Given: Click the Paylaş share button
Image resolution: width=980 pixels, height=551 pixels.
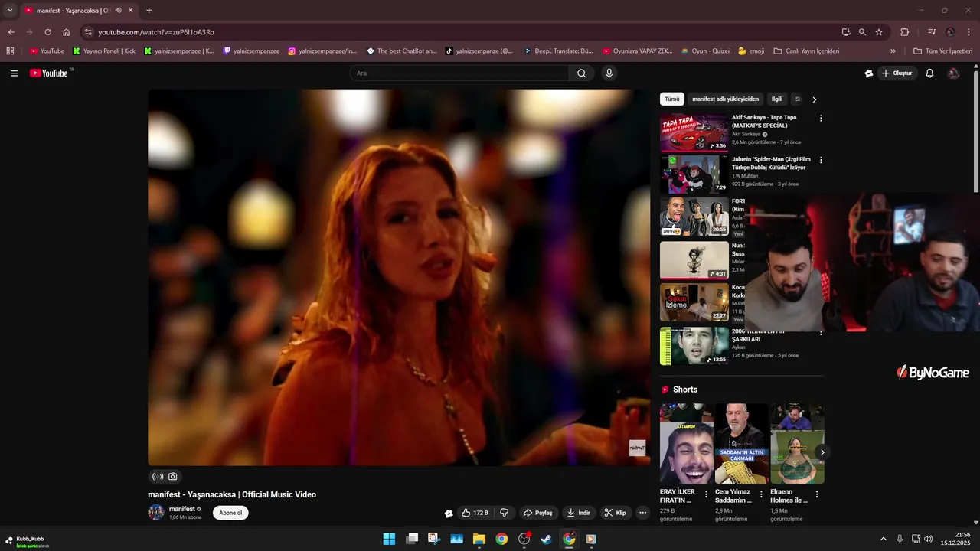Looking at the screenshot, I should pyautogui.click(x=537, y=513).
